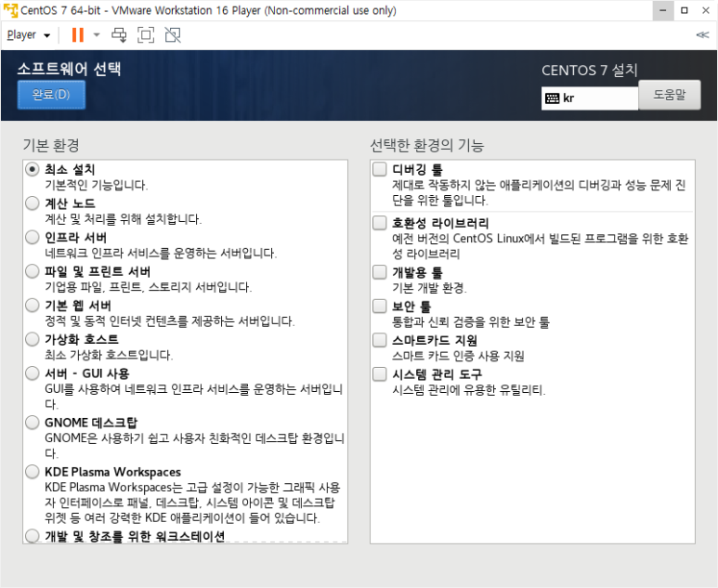718x588 pixels.
Task: Select 개발 및 창조를 위한 워크스테이션 option
Action: coord(33,536)
